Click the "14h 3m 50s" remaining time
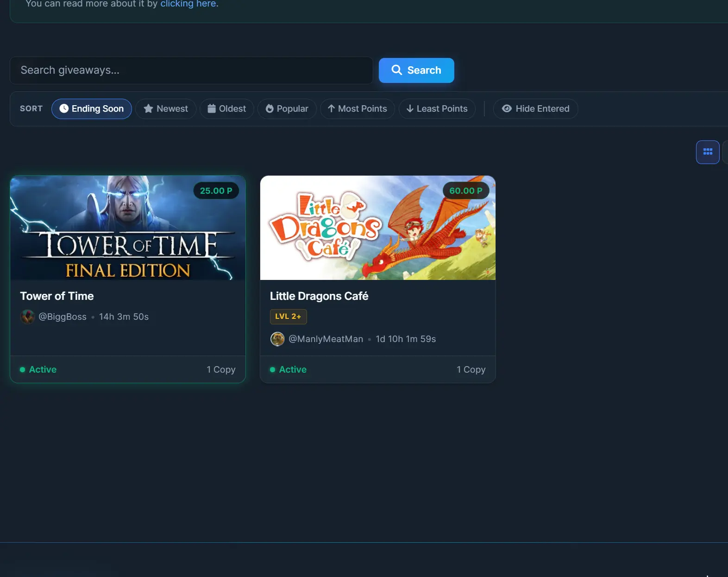 coord(124,317)
